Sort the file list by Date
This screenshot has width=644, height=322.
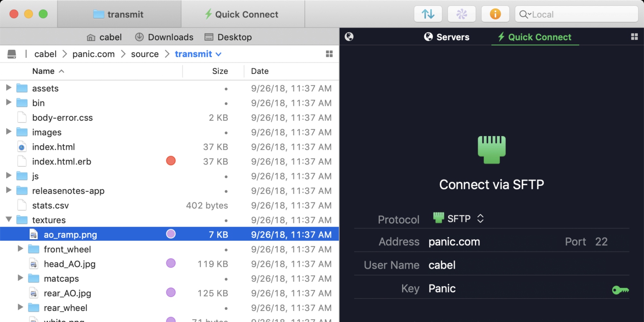260,71
